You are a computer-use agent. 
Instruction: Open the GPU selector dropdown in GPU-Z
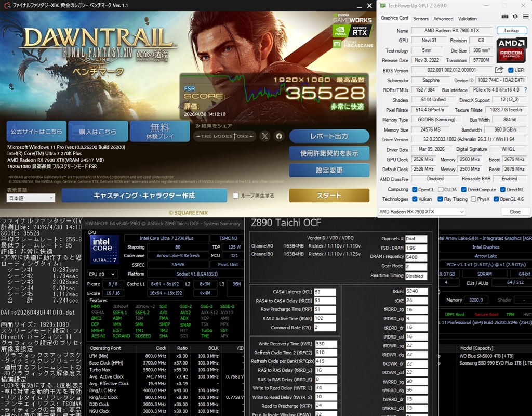421,212
